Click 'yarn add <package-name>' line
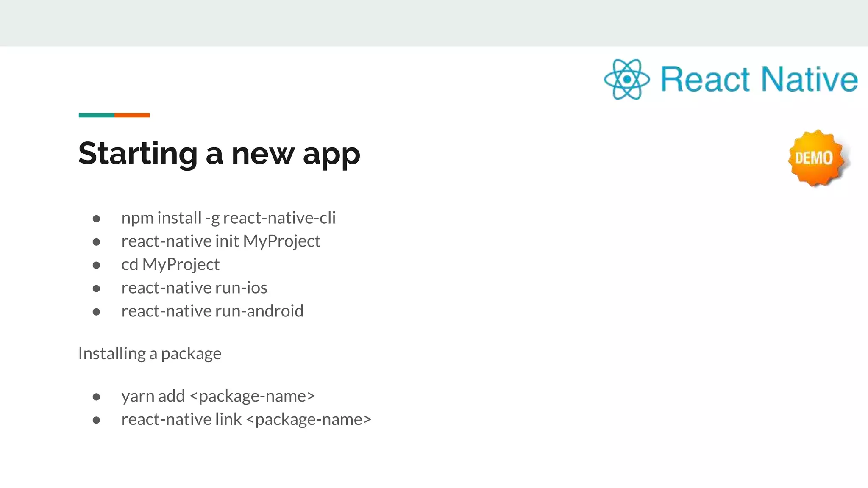The width and height of the screenshot is (868, 488). (218, 396)
